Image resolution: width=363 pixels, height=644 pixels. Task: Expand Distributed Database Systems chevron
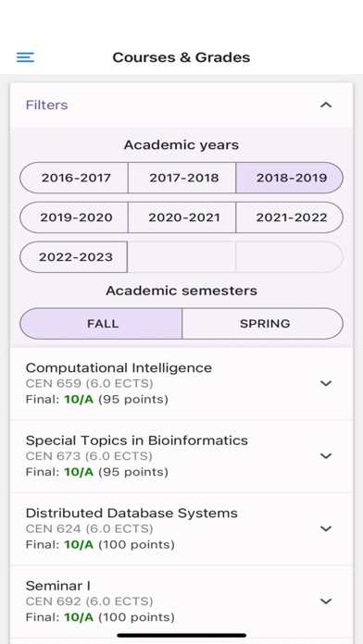[x=326, y=528]
